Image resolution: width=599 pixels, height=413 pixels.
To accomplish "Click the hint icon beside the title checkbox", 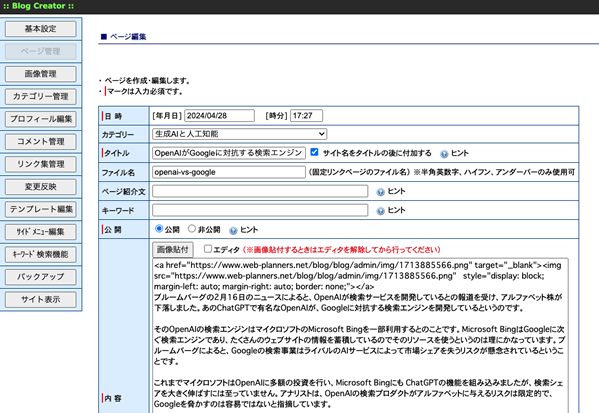I will 444,154.
